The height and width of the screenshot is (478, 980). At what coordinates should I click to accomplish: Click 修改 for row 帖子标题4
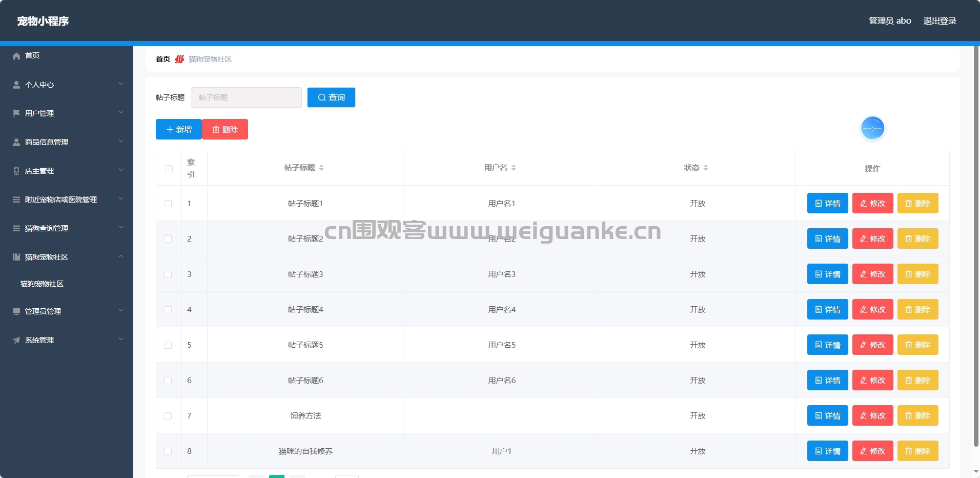point(873,309)
